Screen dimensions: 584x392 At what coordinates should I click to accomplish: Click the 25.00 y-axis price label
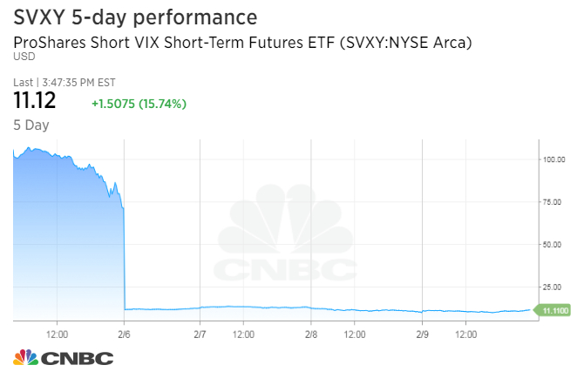tap(553, 287)
